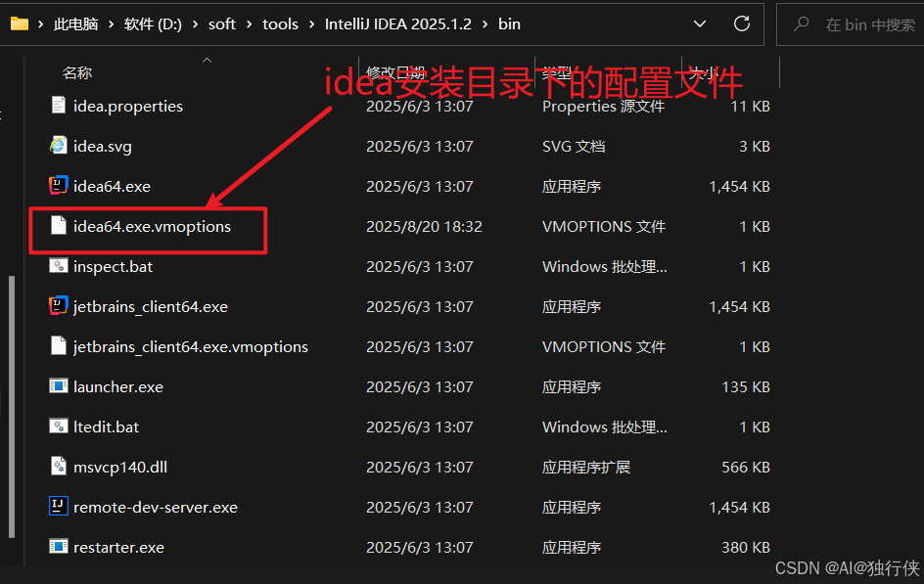Click the vertical scrollbar of the window
924x584 pixels.
[11, 406]
